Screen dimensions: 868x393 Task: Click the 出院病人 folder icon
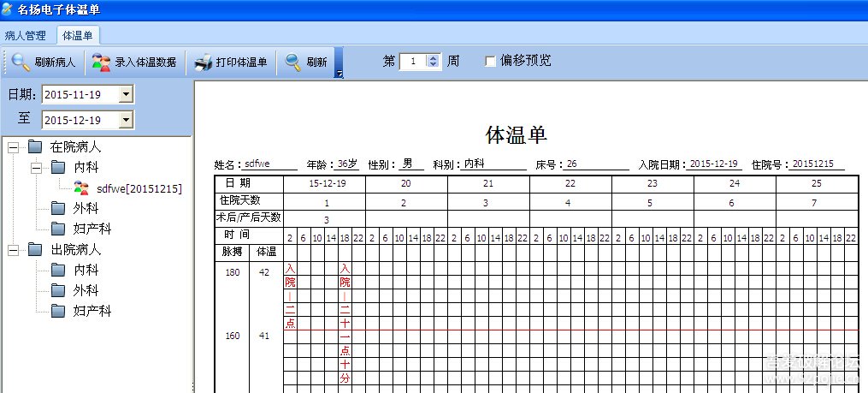click(35, 249)
